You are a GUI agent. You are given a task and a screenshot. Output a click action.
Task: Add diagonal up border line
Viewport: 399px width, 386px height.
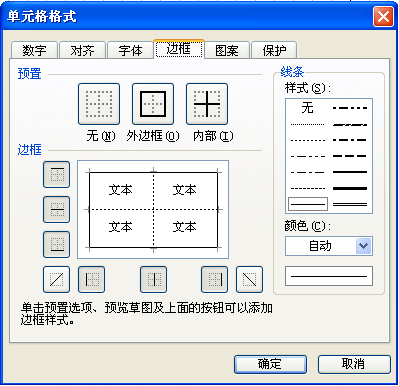(57, 279)
